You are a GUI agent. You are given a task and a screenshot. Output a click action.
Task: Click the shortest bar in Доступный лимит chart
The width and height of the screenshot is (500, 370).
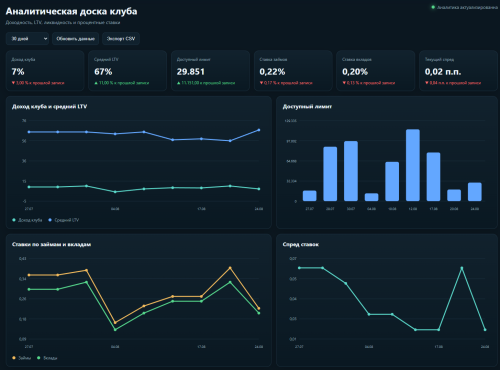coord(371,197)
